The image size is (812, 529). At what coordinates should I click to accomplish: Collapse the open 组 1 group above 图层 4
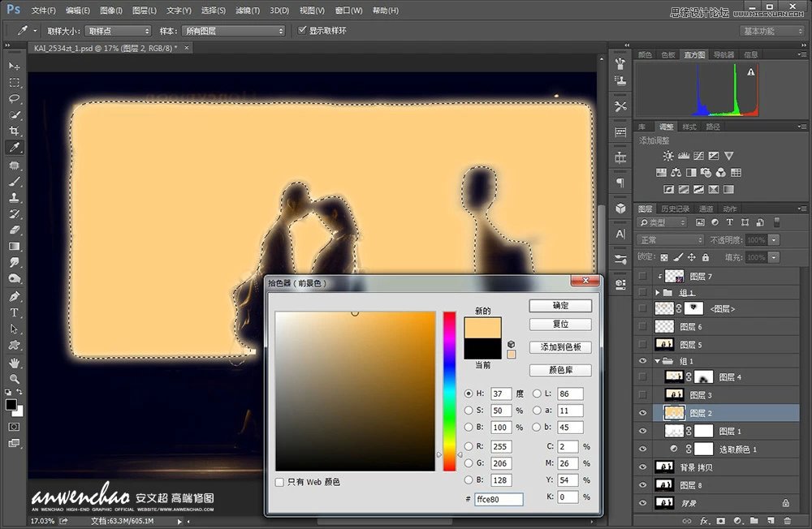658,361
